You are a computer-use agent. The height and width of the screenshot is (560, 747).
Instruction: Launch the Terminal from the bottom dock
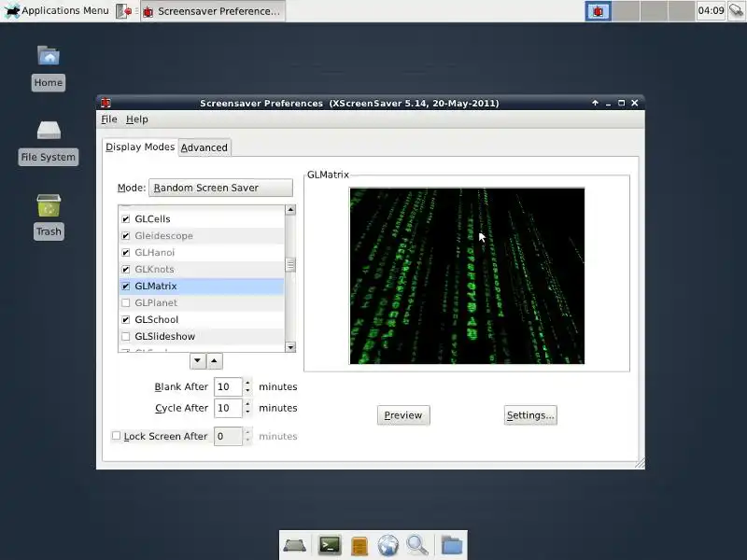click(330, 545)
